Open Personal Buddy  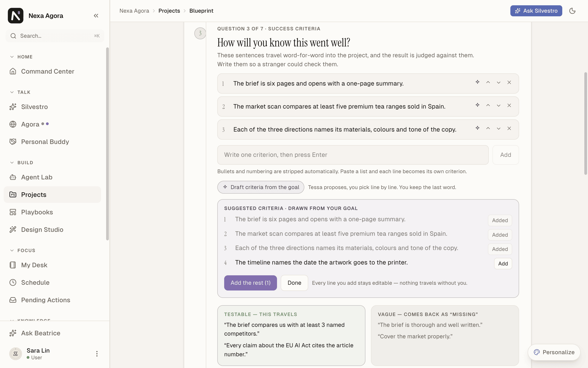pos(52,142)
